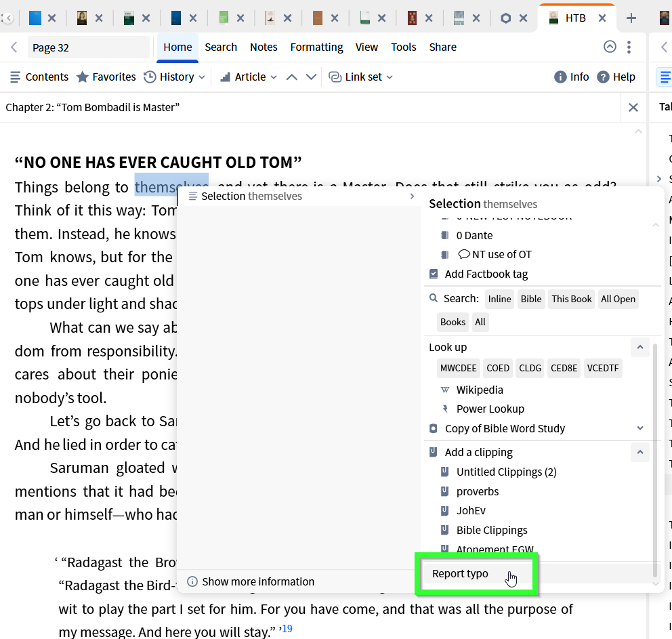Open the panel menu with three vertical dots
The image size is (672, 639).
click(629, 47)
